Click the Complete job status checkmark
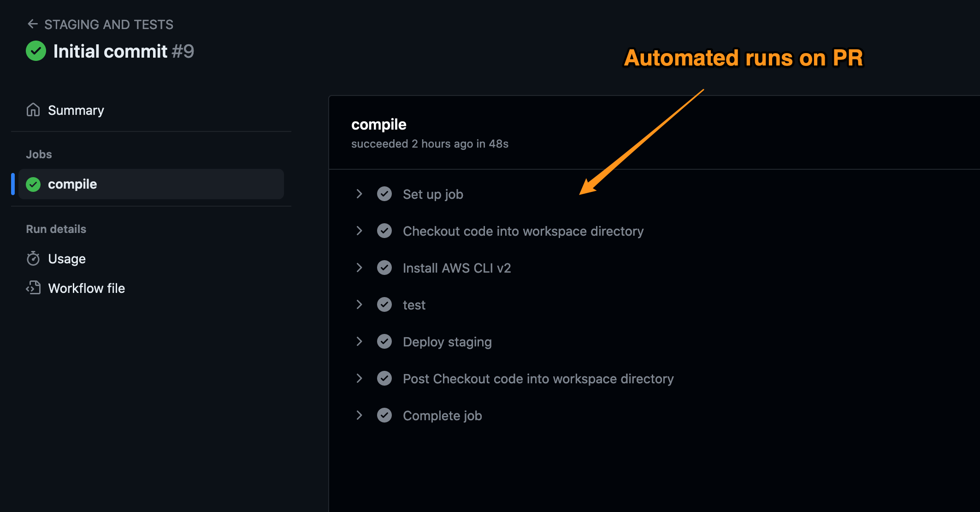The height and width of the screenshot is (512, 980). point(384,416)
